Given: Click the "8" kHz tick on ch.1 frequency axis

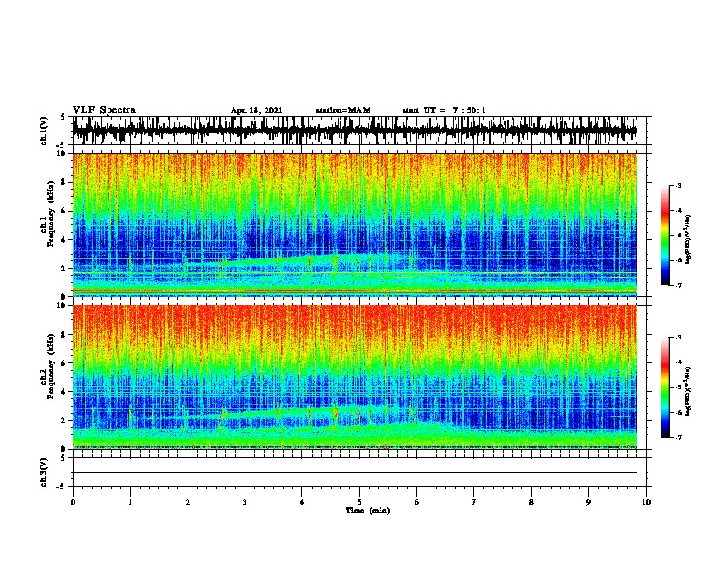Looking at the screenshot, I should pyautogui.click(x=64, y=182).
